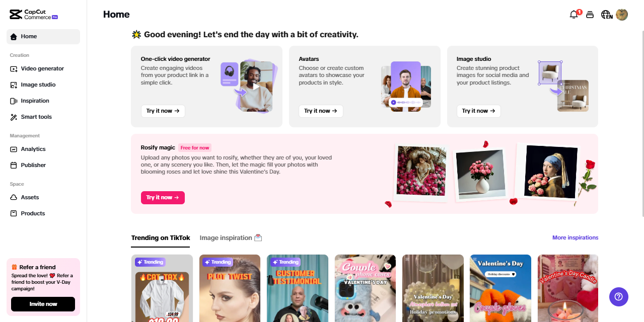Open More inspirations link

575,237
